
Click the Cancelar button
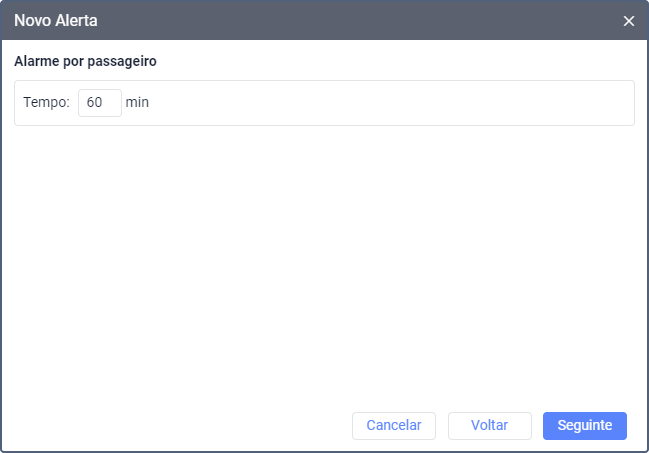pyautogui.click(x=394, y=425)
